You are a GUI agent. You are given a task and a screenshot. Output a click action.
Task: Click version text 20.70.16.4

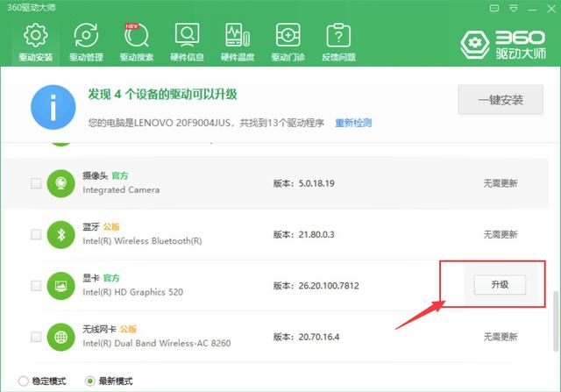click(319, 337)
